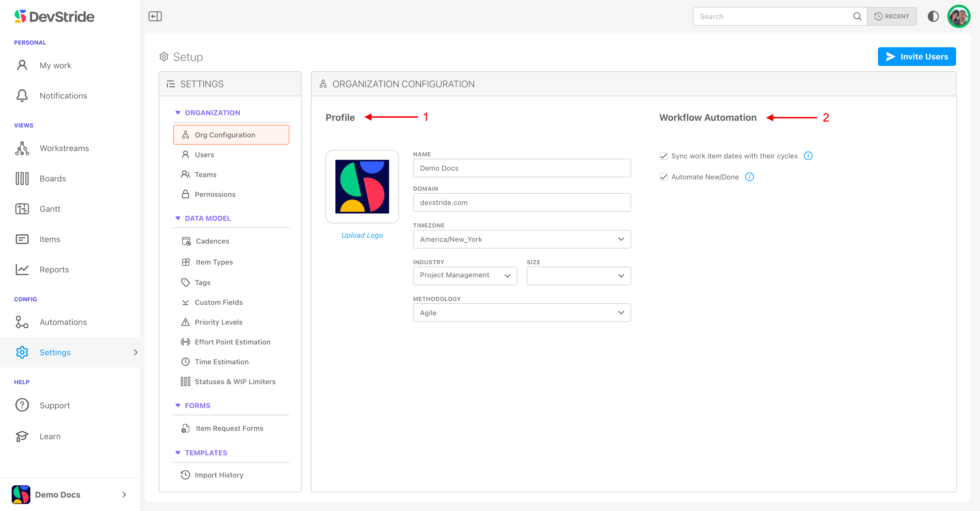This screenshot has height=511, width=980.
Task: Open Workstreams from the sidebar
Action: (64, 148)
